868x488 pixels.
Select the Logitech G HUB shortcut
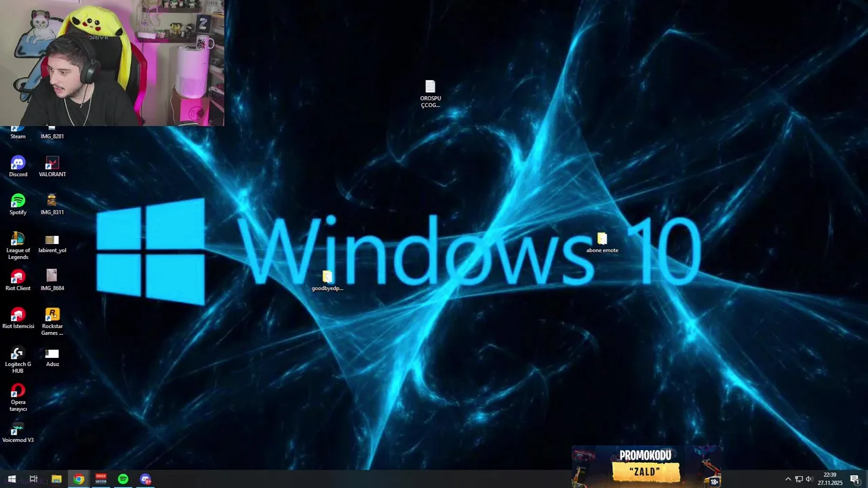(18, 360)
